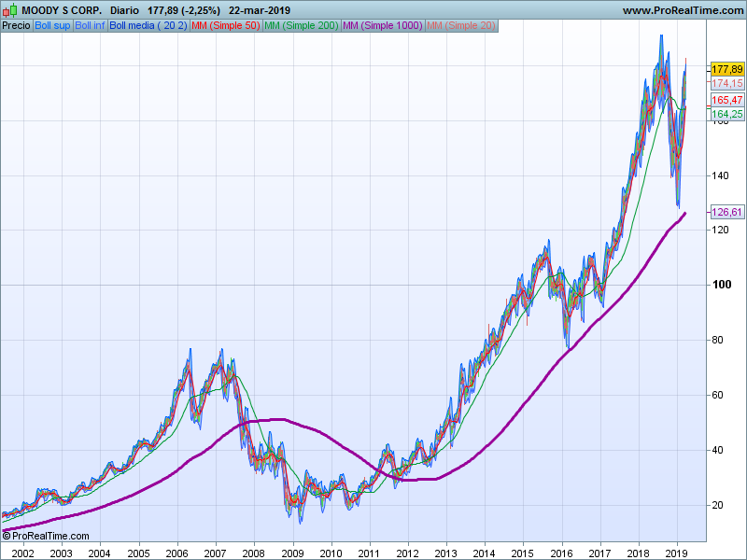Click the bold 100 price axis label
Image resolution: width=747 pixels, height=560 pixels.
pyautogui.click(x=722, y=285)
